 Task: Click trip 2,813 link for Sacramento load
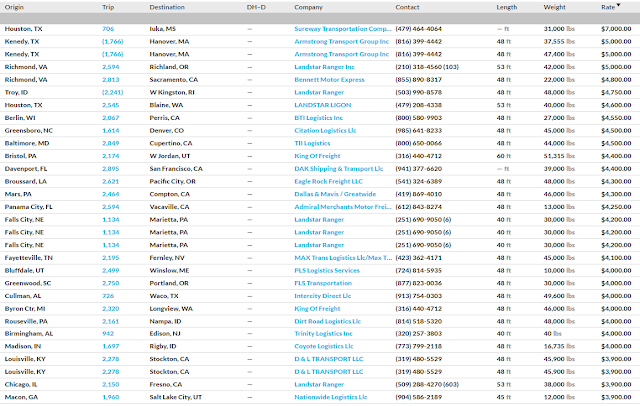111,80
